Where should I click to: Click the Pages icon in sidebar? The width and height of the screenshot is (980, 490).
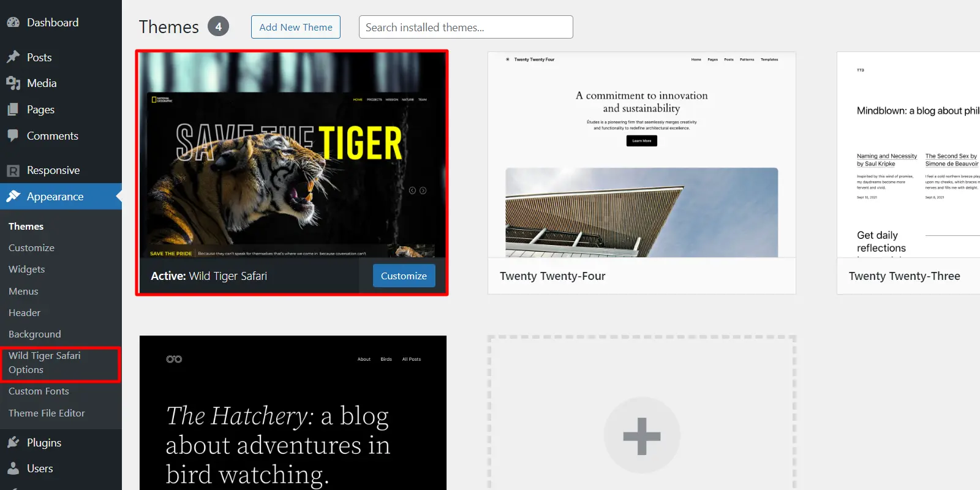[x=13, y=109]
